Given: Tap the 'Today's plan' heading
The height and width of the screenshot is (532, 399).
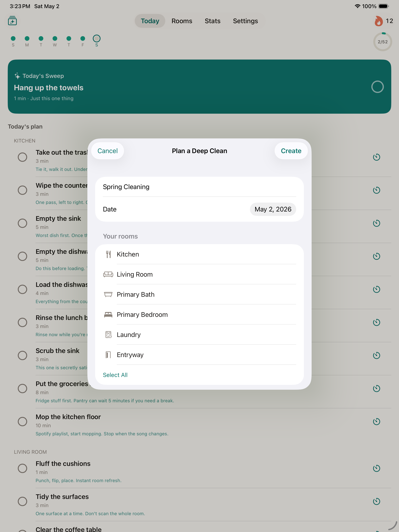Looking at the screenshot, I should [25, 126].
